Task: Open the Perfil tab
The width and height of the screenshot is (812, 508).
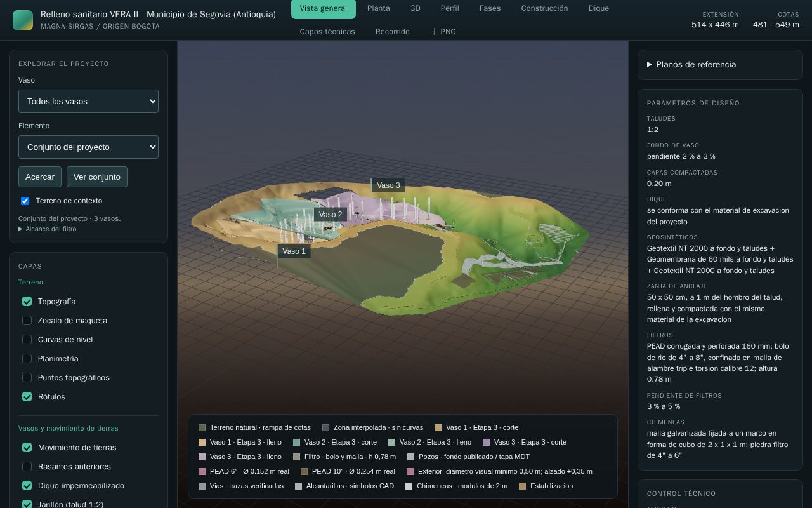Action: pyautogui.click(x=450, y=8)
